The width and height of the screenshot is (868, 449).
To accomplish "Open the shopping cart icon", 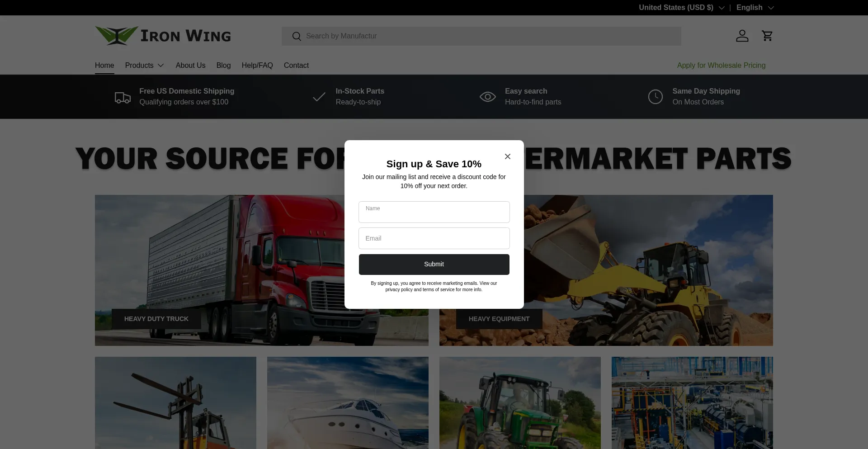I will (x=767, y=36).
